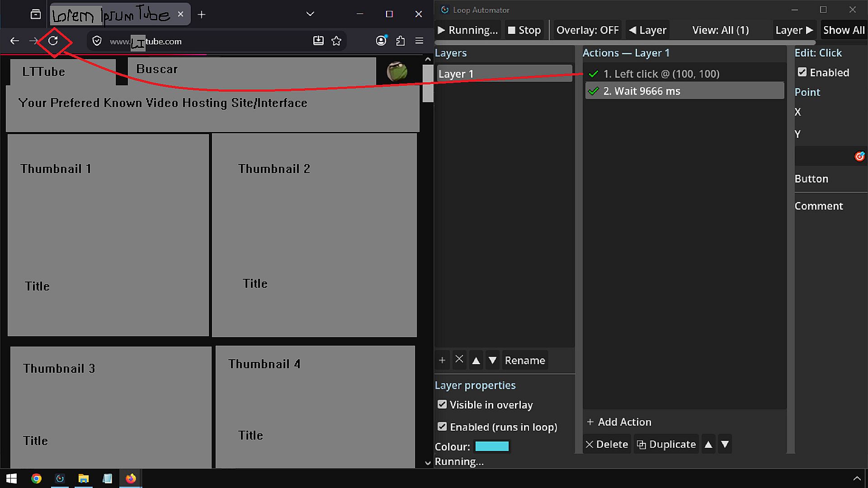Move layer up with triangle icon

click(476, 361)
